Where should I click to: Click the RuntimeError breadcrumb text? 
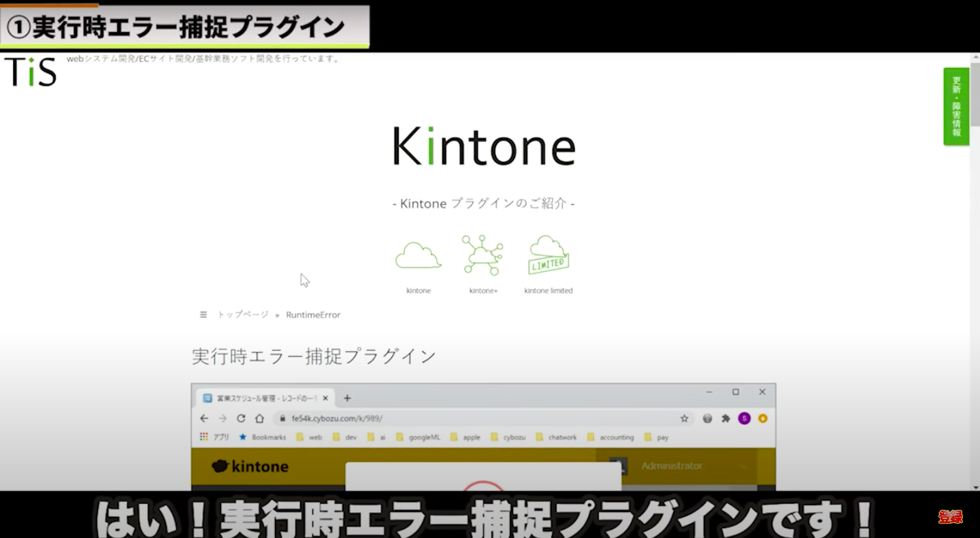pyautogui.click(x=313, y=315)
